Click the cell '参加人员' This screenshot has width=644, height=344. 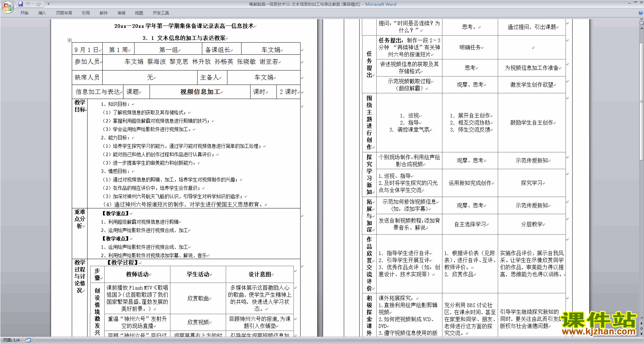[87, 62]
